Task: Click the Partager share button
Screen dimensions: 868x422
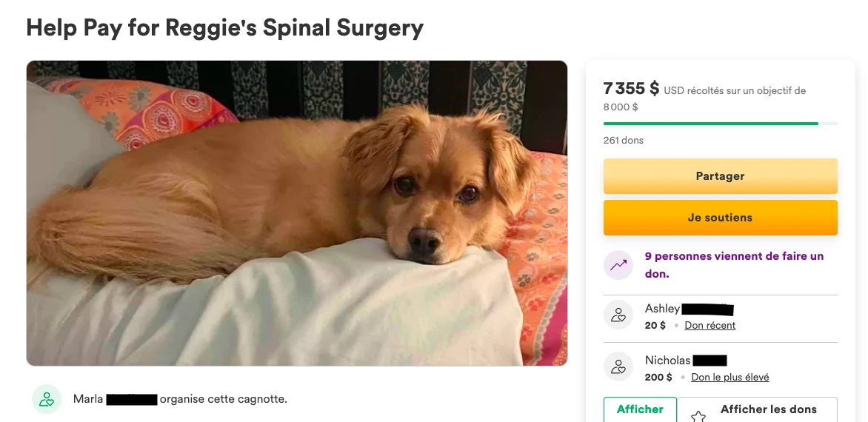Action: [x=720, y=176]
